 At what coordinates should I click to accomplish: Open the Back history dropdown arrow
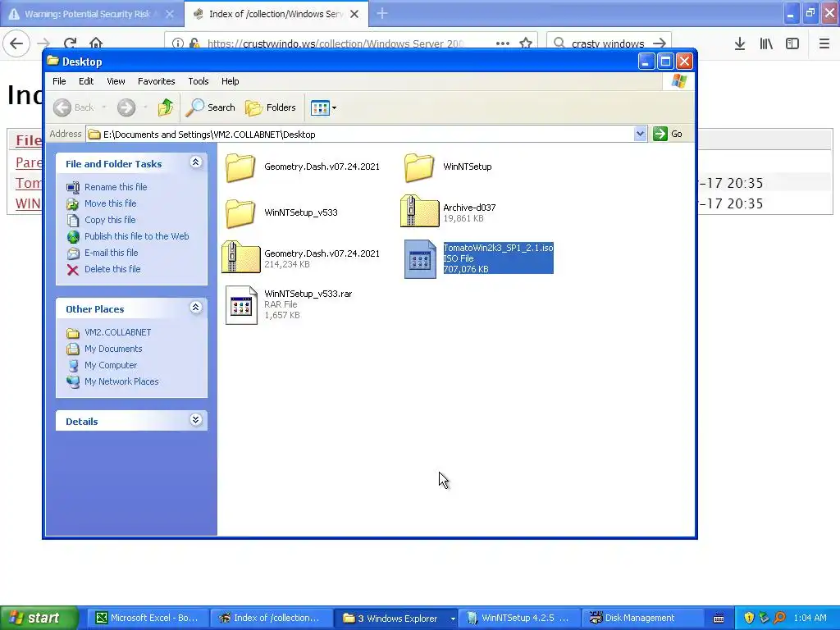[x=104, y=107]
